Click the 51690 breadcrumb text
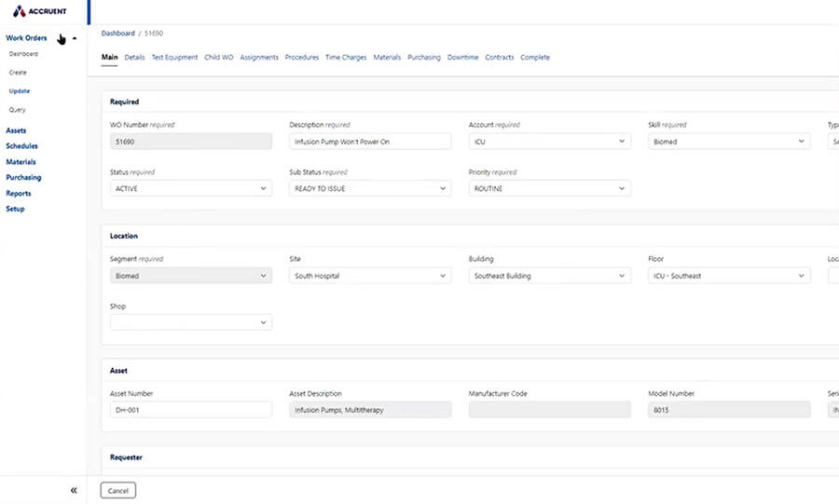 (x=154, y=34)
